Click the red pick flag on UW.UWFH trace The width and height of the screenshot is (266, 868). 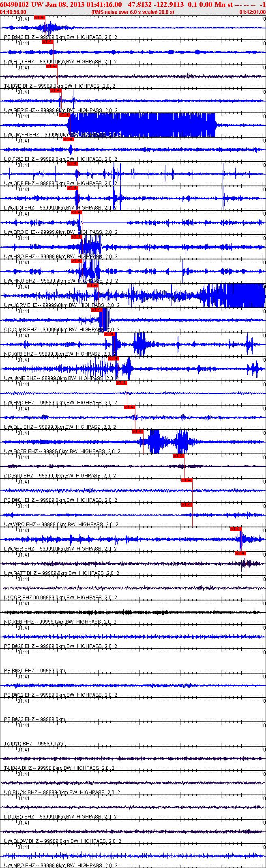(64, 115)
